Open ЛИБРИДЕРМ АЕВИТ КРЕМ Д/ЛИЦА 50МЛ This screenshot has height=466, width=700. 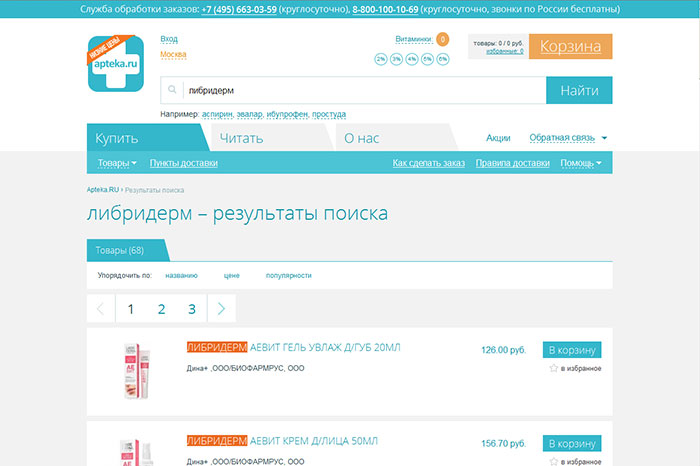pyautogui.click(x=282, y=441)
